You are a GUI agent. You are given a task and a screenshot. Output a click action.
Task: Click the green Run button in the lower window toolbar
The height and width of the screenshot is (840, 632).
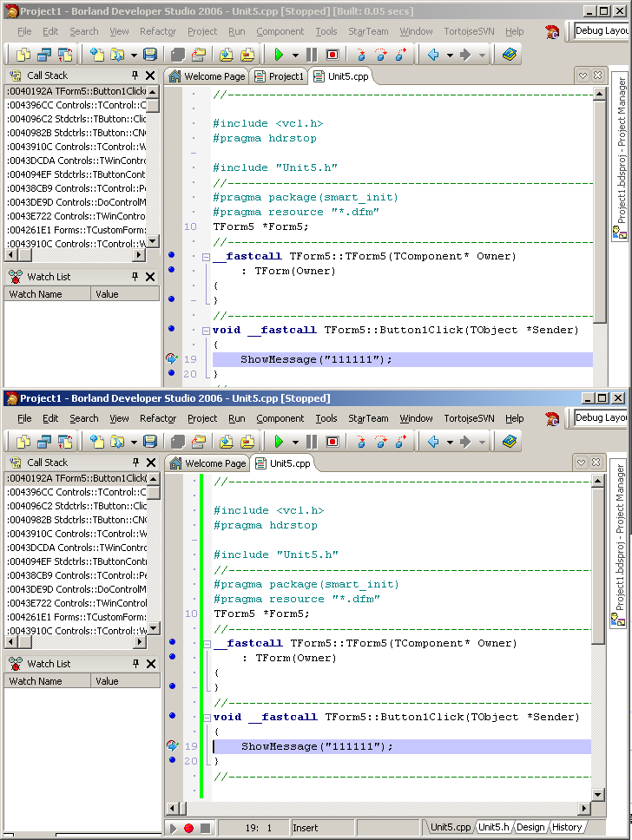[279, 442]
